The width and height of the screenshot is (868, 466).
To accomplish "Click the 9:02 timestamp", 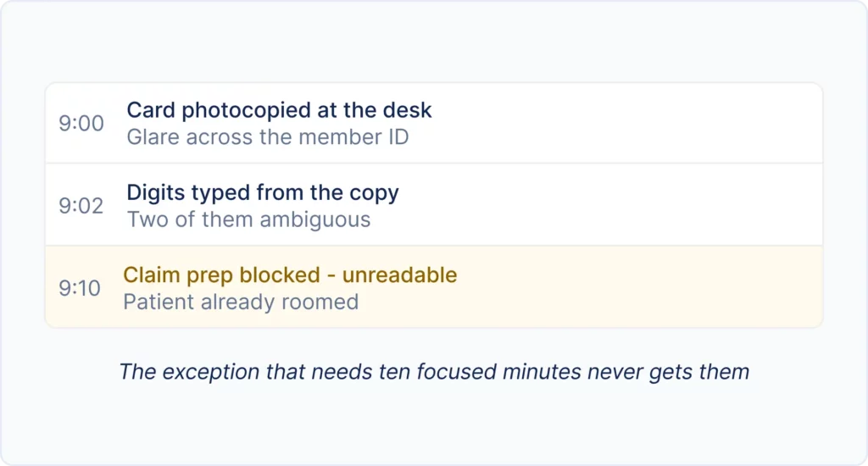I will 81,205.
